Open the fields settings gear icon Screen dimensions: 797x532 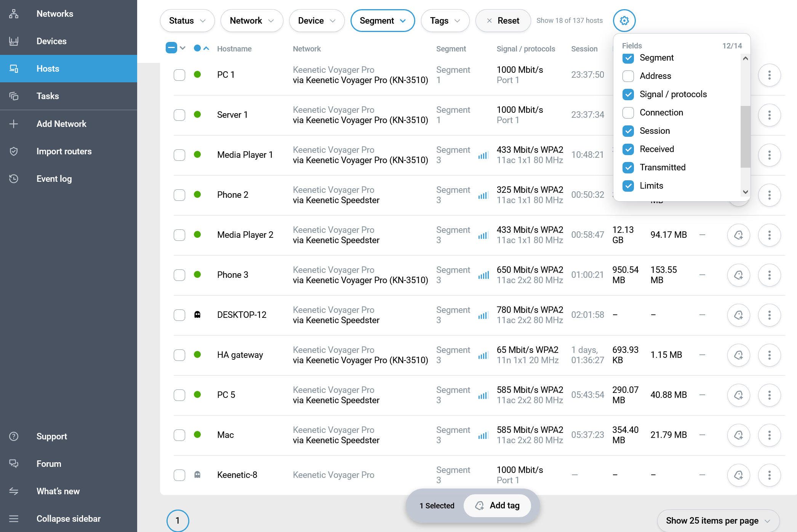point(624,21)
